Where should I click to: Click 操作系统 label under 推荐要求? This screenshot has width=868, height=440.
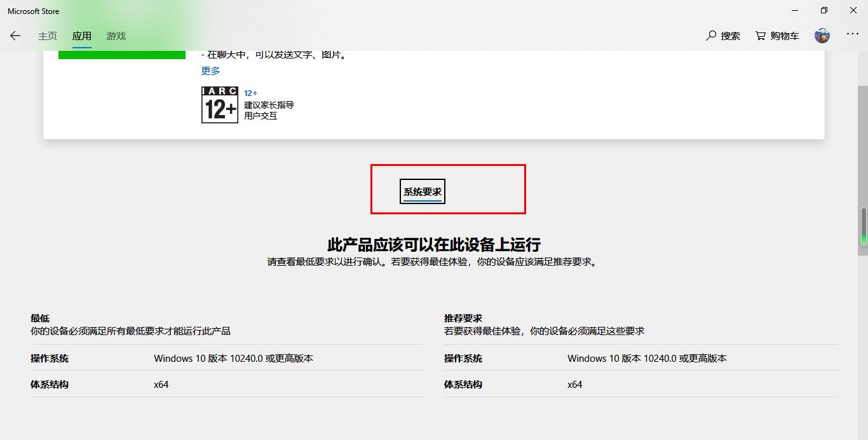pyautogui.click(x=463, y=359)
